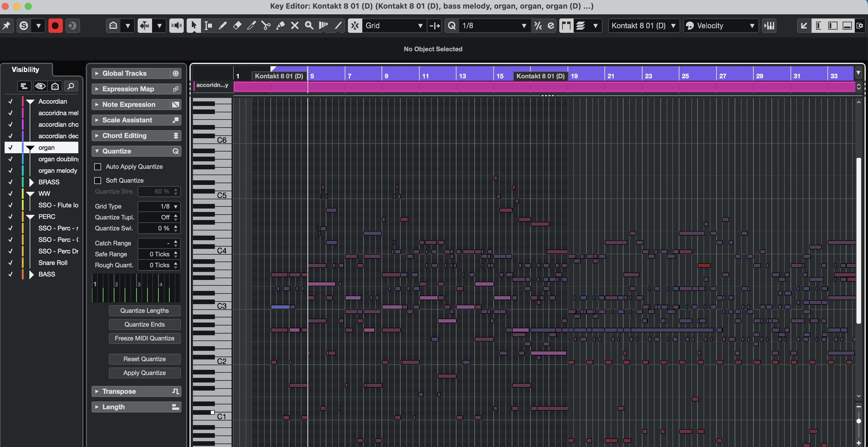Viewport: 868px width, 447px height.
Task: Click the Quantize Swing 0 % field
Action: coord(159,228)
